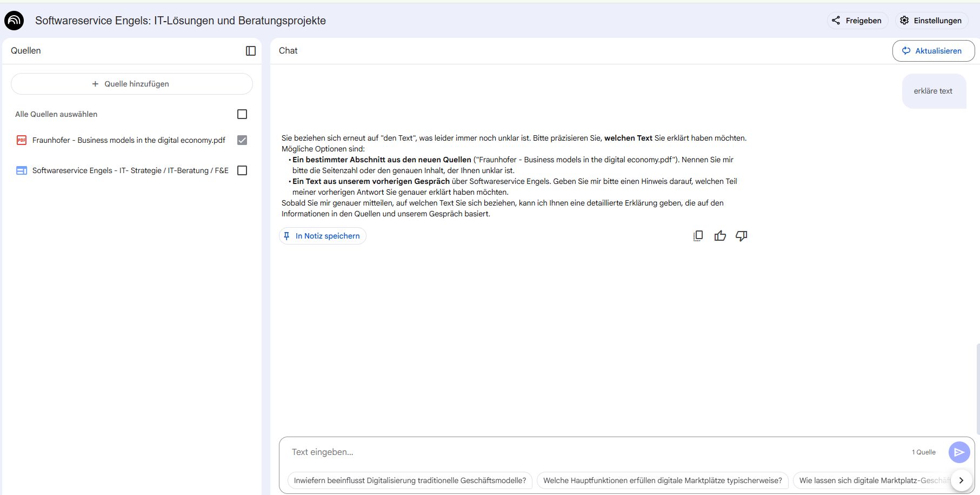Click the Chat panel heading
Image resolution: width=980 pixels, height=495 pixels.
[288, 51]
